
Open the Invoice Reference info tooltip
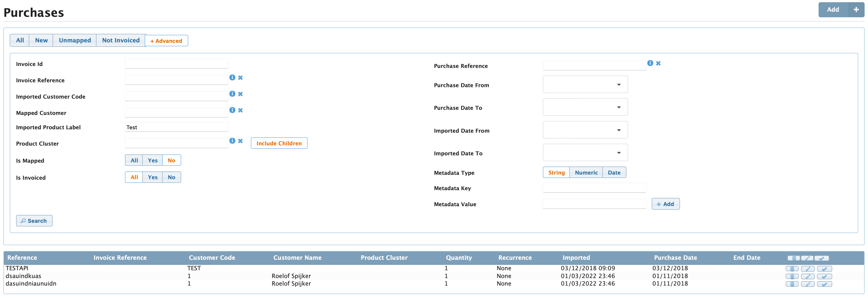click(x=232, y=77)
